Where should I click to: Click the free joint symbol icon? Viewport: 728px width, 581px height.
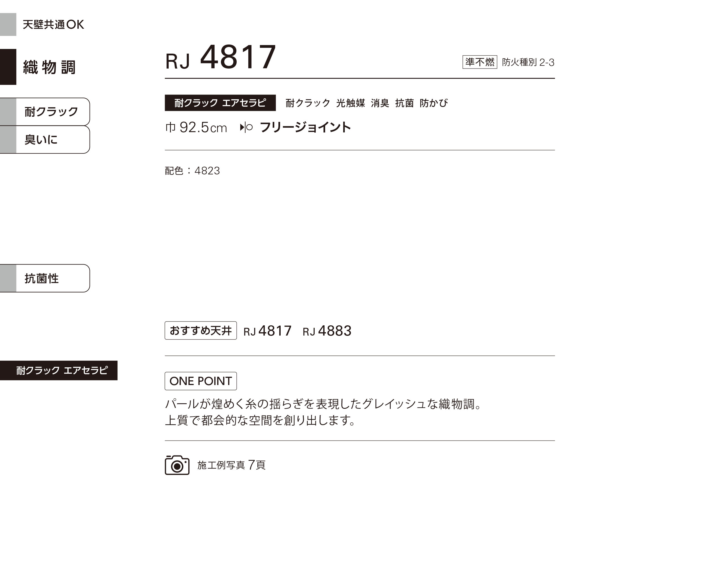[246, 127]
